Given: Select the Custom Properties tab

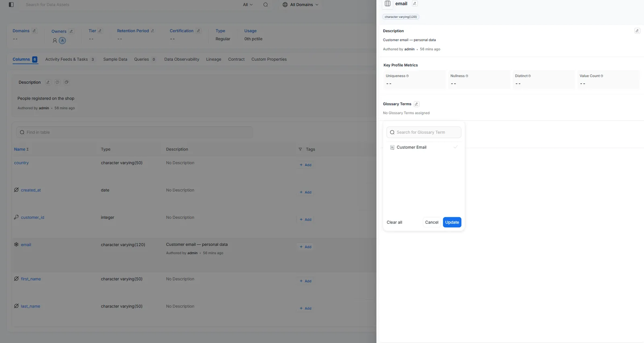Looking at the screenshot, I should pos(269,59).
